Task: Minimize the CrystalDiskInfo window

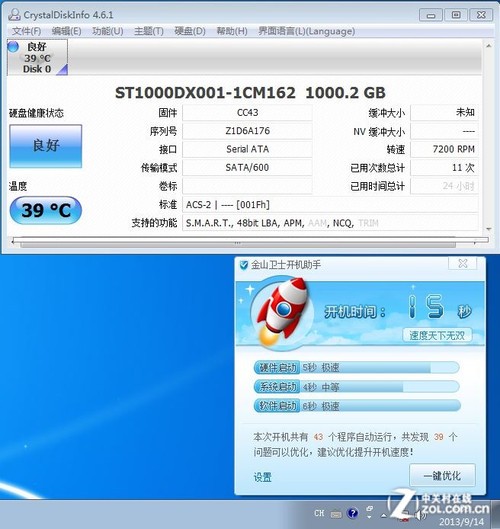Action: pos(430,15)
